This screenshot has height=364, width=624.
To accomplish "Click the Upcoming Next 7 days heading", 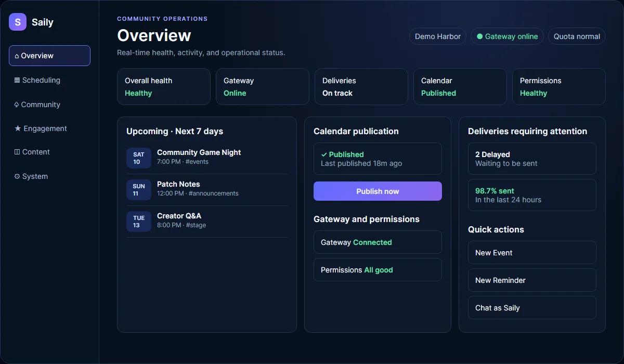I will point(175,132).
